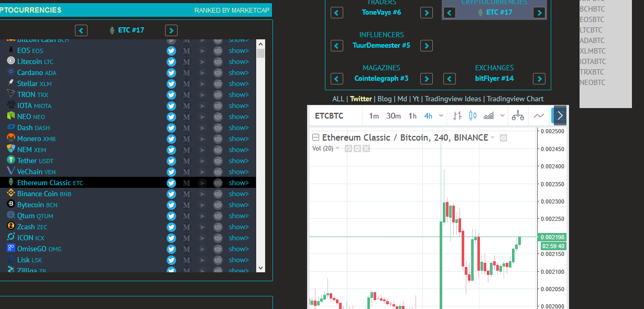
Task: Expand the Vol (20) dropdown arrow
Action: [x=337, y=147]
